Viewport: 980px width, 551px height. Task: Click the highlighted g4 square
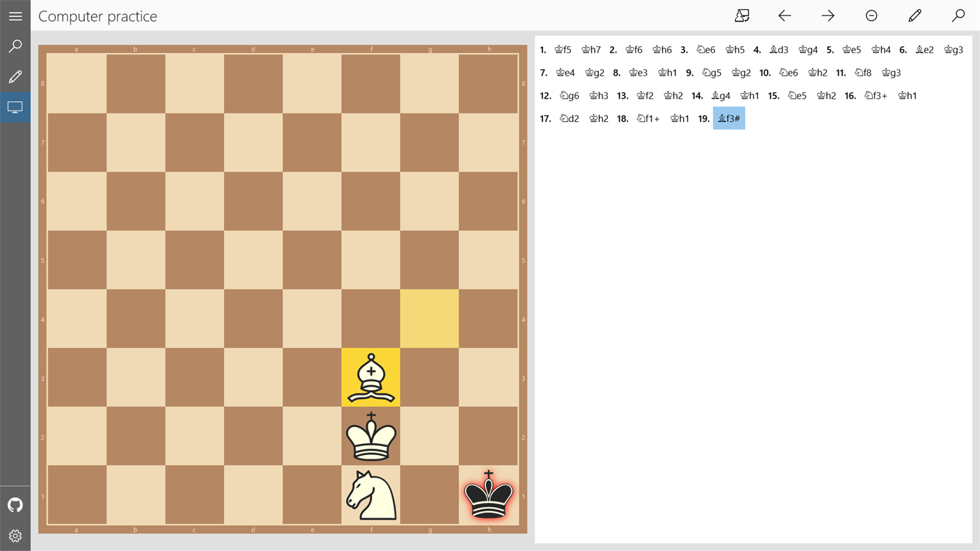click(x=429, y=319)
